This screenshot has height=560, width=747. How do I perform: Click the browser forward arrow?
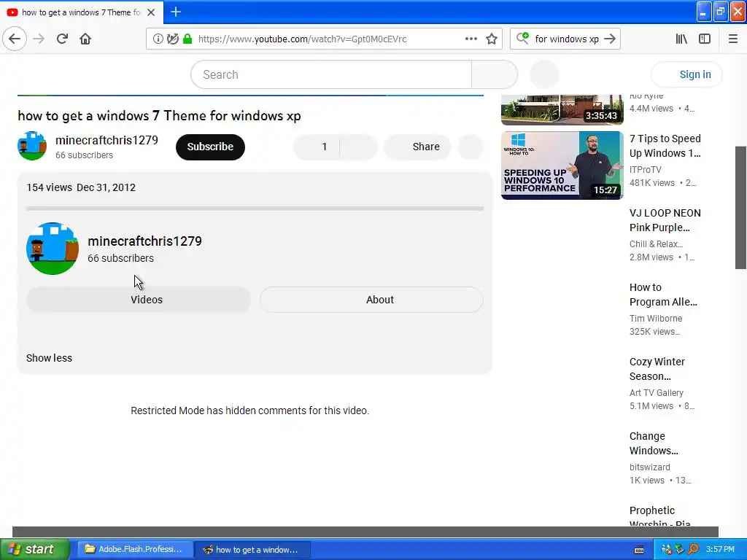(39, 39)
